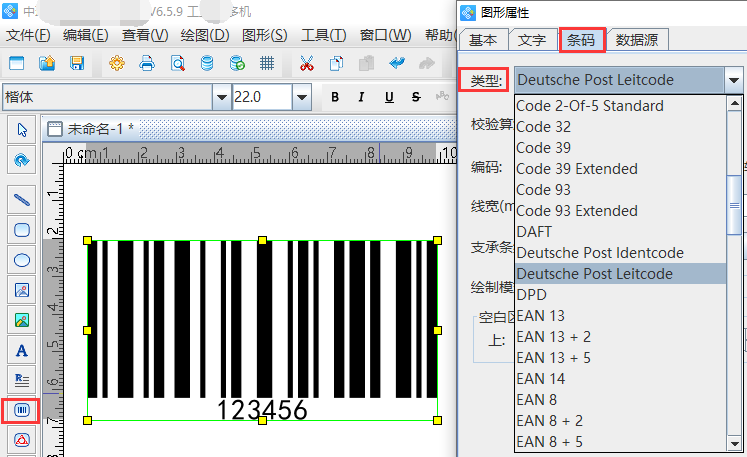Switch to the 数据源 tab

tap(636, 40)
